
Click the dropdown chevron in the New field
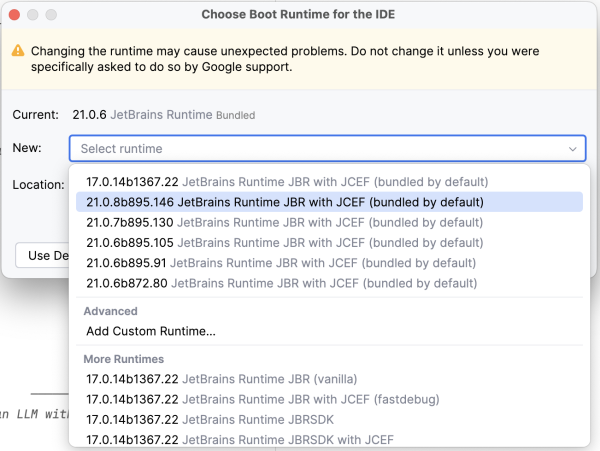tap(572, 149)
